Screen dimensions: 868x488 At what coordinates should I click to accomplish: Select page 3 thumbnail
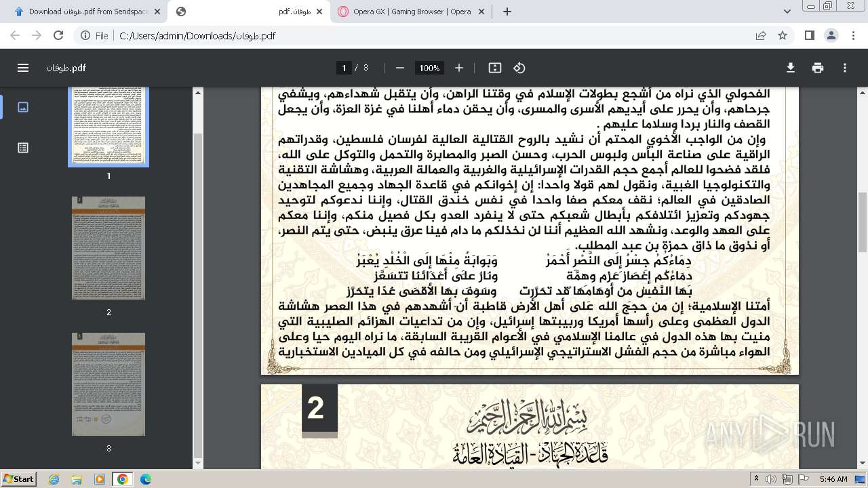[x=108, y=384]
